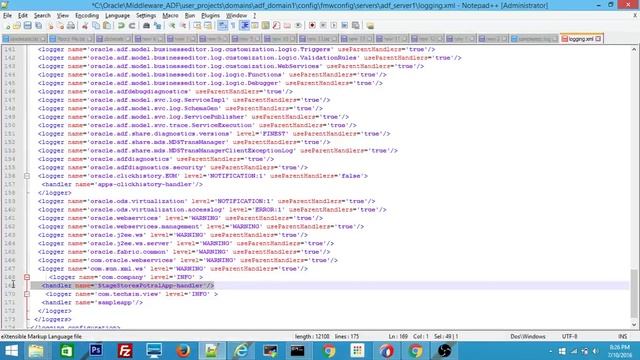This screenshot has height=360, width=640.
Task: Open the Language menu
Action: [x=117, y=16]
